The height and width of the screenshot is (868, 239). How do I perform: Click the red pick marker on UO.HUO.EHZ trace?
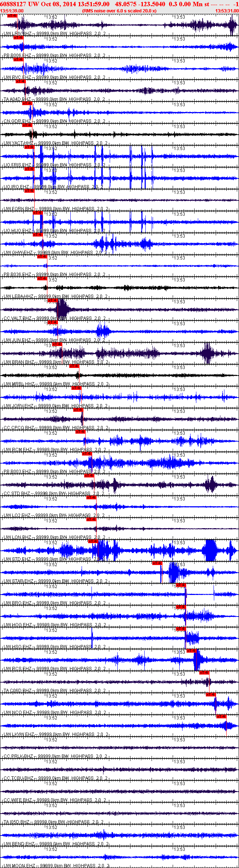point(38,213)
